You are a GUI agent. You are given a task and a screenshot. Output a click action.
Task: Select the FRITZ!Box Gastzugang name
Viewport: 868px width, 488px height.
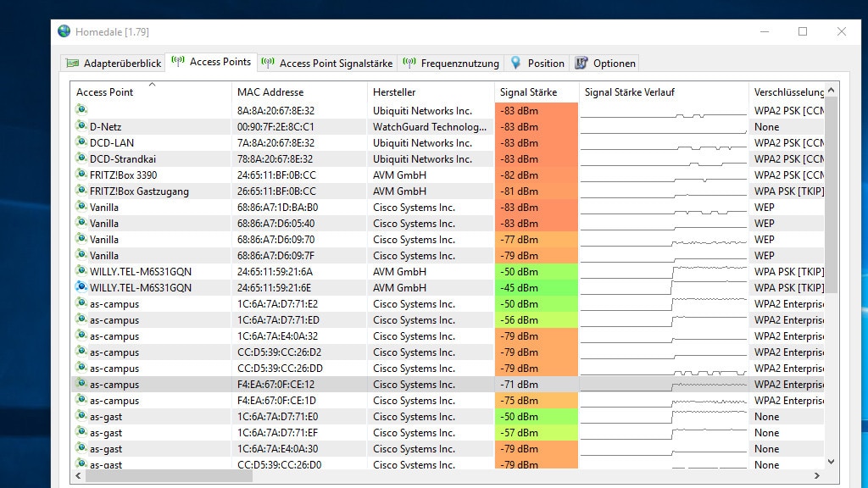(x=140, y=191)
